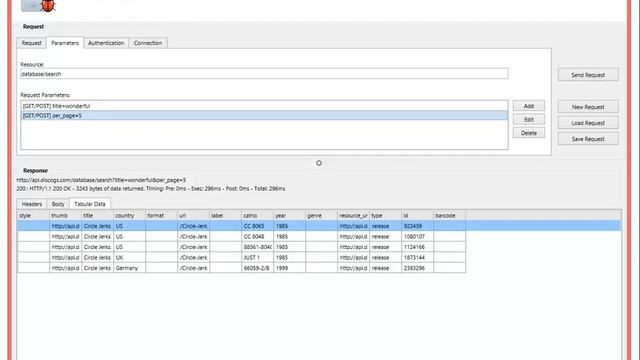Sort by the uri column header
Image resolution: width=640 pixels, height=360 pixels.
click(193, 215)
